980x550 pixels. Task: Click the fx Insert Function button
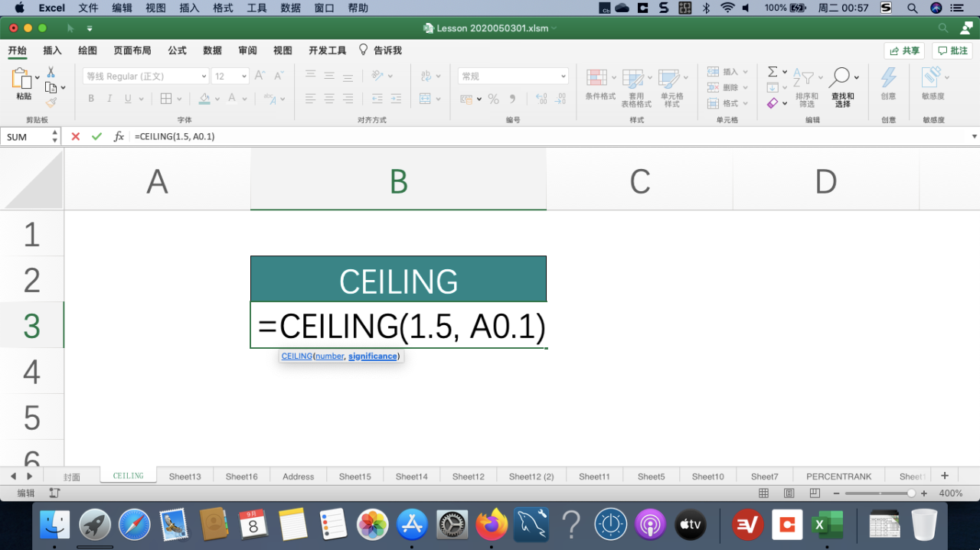[119, 136]
